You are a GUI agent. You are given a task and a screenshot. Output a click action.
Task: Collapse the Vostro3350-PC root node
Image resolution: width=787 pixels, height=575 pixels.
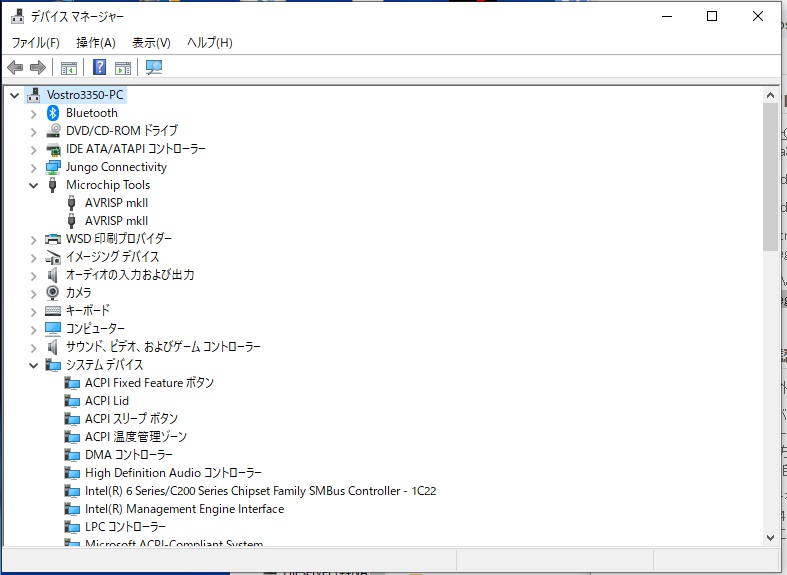click(x=15, y=95)
